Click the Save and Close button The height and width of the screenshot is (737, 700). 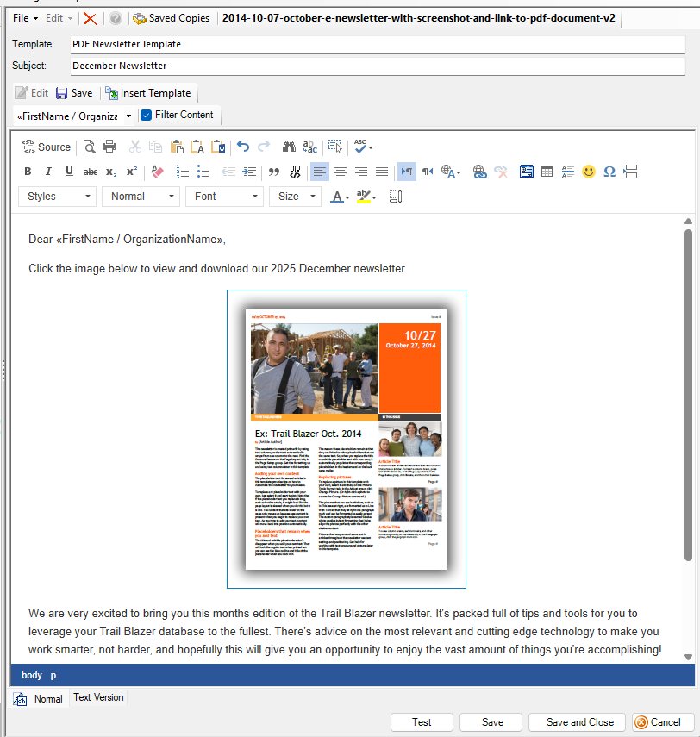coord(579,722)
